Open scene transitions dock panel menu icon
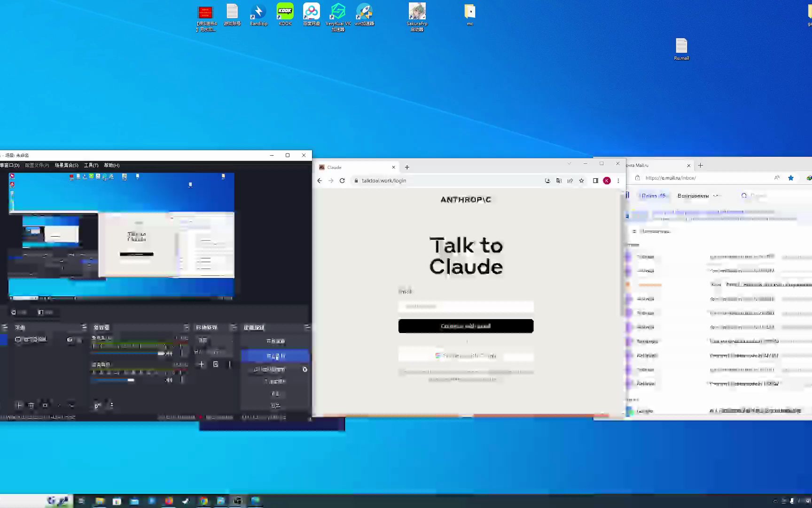 tap(233, 327)
